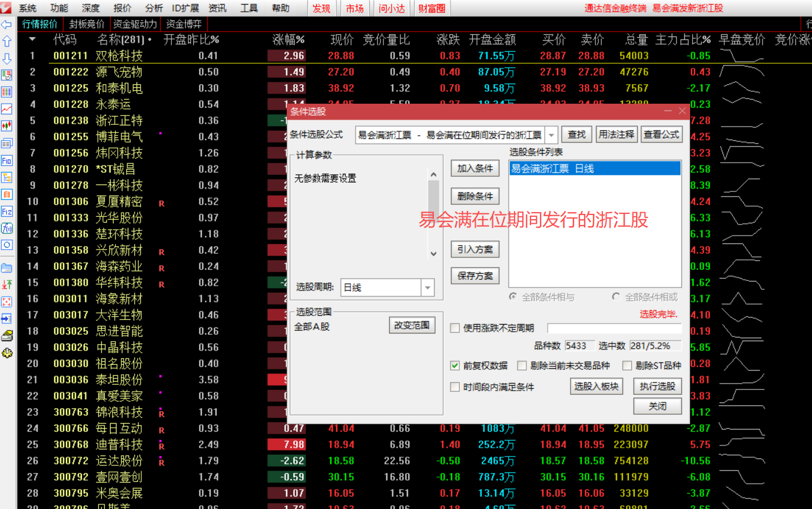Open the quote list with checkmark icon
This screenshot has height=509, width=812.
[6, 75]
